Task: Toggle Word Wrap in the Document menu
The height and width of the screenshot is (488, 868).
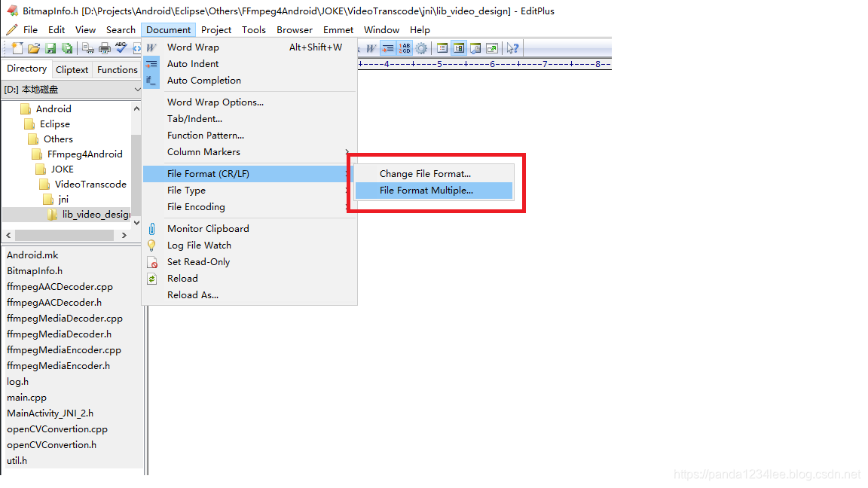Action: 249,47
